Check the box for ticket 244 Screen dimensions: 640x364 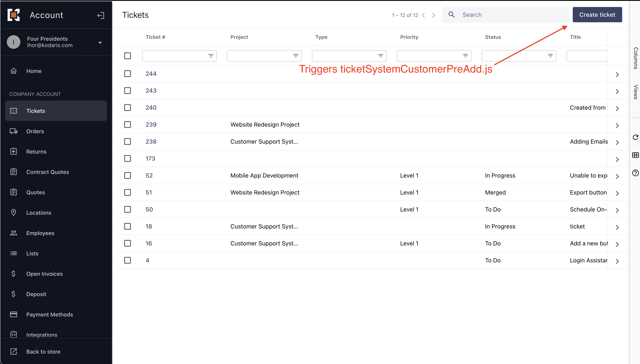[x=128, y=73]
